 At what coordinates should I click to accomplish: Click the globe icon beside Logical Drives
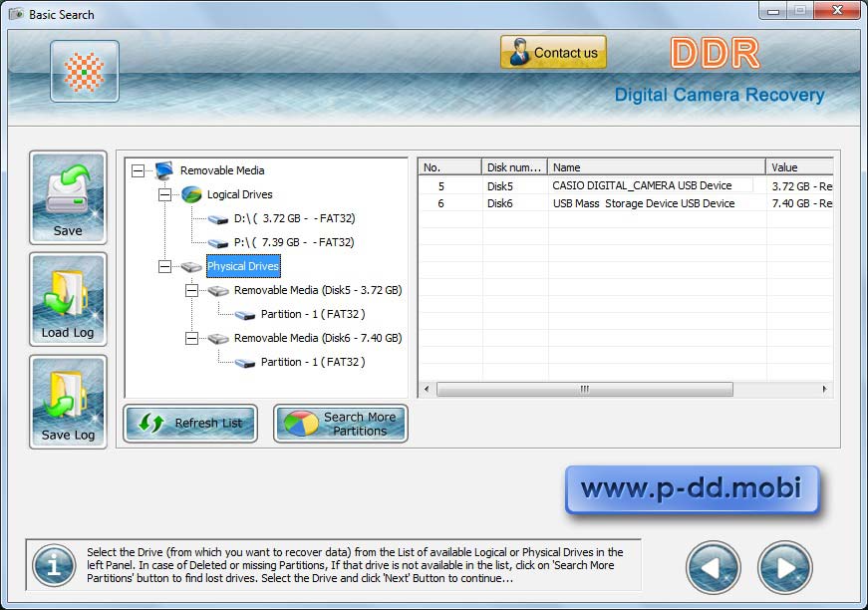point(191,194)
